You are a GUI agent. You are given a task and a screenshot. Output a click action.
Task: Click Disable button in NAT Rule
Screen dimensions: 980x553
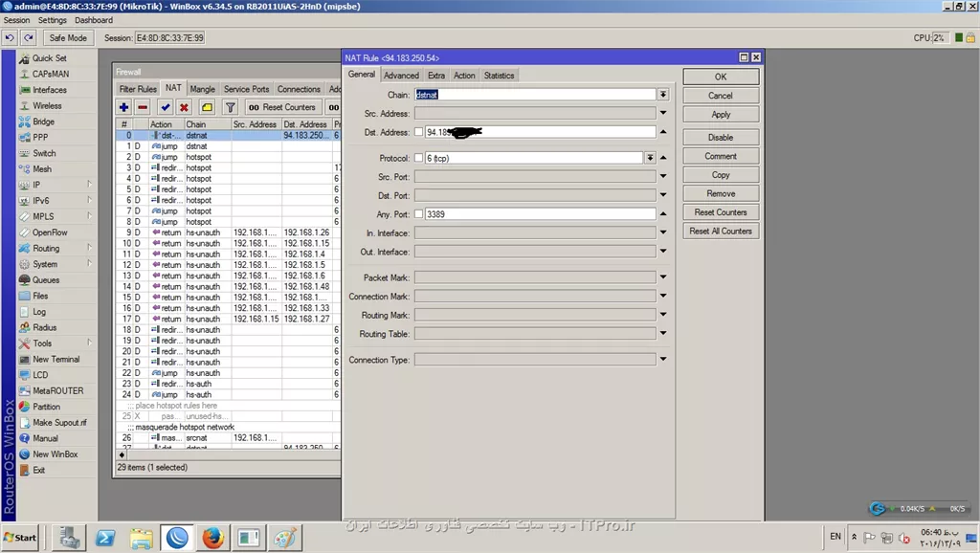pyautogui.click(x=721, y=138)
